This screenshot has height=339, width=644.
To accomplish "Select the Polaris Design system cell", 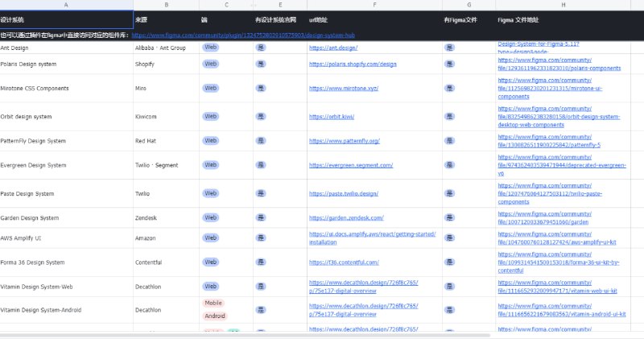I will coord(66,64).
